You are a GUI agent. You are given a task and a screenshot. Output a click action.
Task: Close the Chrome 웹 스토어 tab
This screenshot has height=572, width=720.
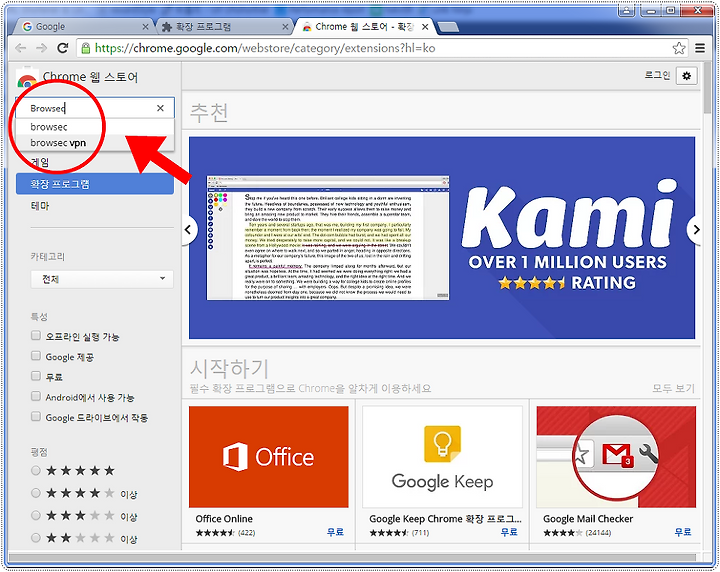(425, 27)
